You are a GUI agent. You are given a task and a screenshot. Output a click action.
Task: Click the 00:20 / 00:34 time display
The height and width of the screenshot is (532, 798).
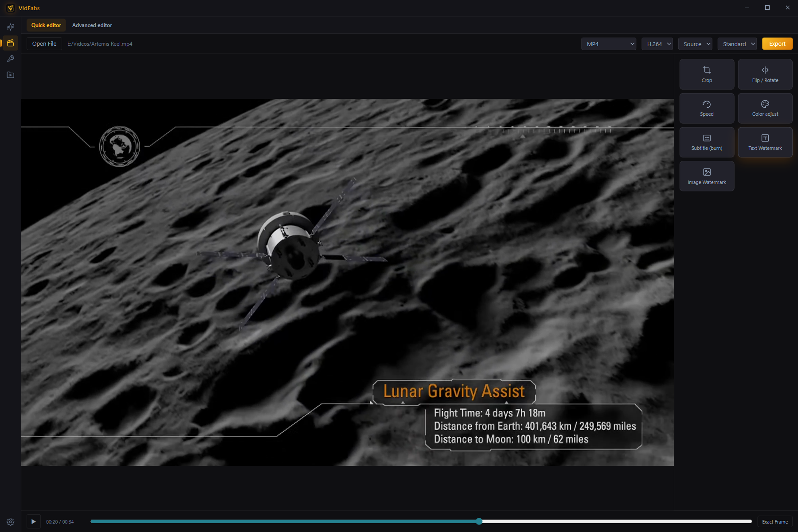point(60,522)
